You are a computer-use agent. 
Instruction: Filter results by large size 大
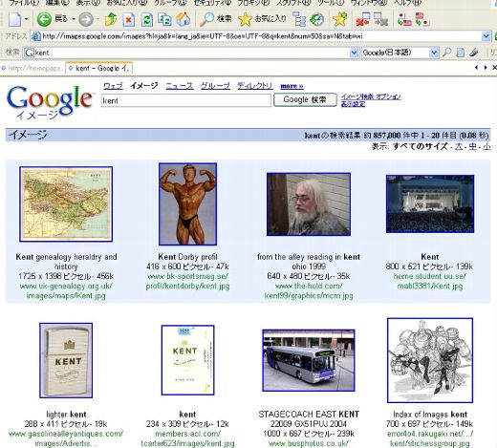[459, 146]
